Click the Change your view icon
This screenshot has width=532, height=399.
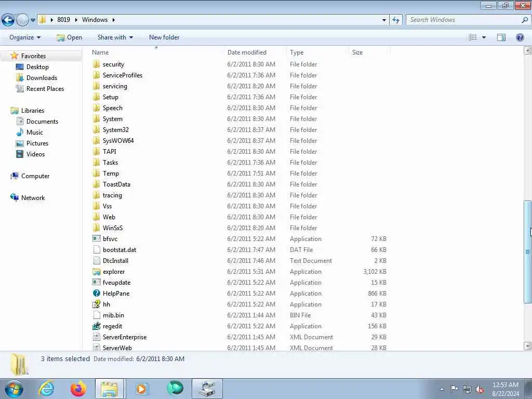(473, 37)
